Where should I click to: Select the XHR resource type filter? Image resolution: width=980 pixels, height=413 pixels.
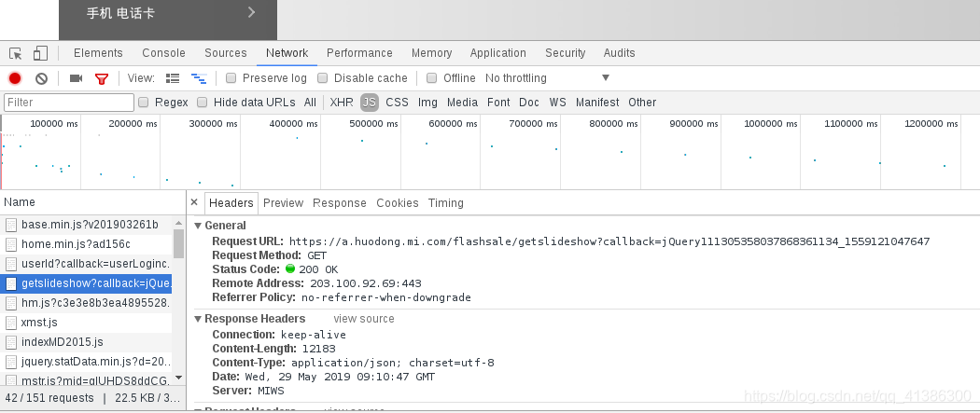point(342,103)
